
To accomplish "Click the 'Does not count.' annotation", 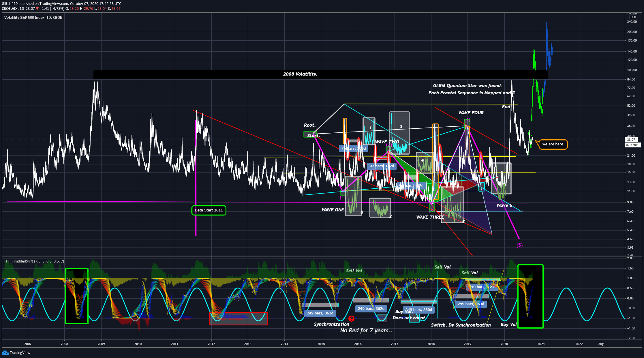I will (409, 318).
